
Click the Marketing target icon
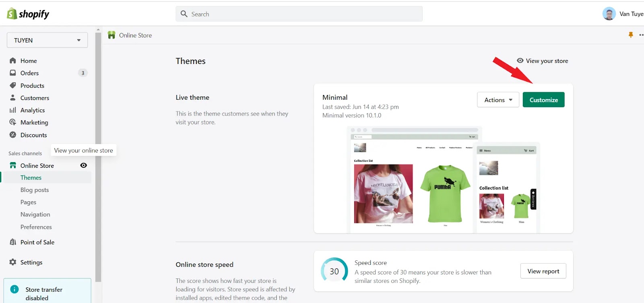(13, 122)
